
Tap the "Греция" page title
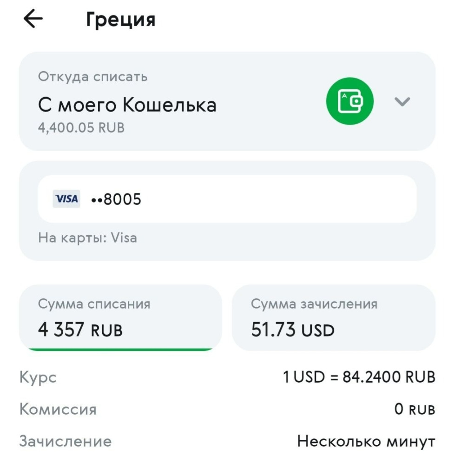[120, 20]
